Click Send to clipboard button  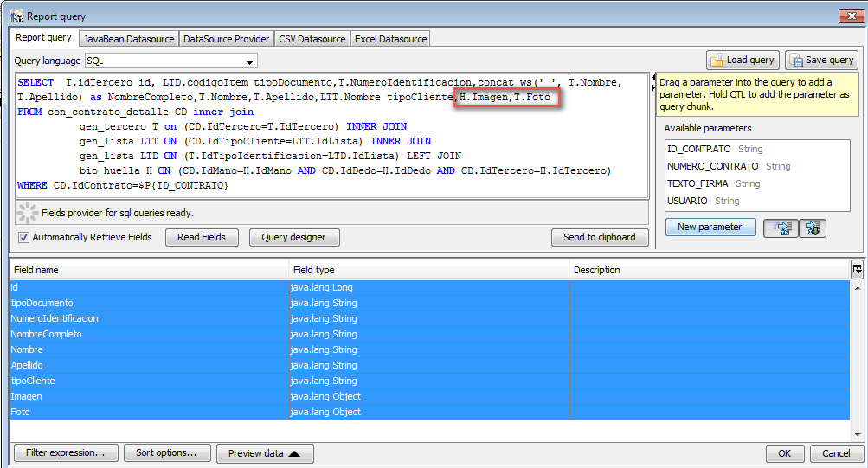(599, 237)
